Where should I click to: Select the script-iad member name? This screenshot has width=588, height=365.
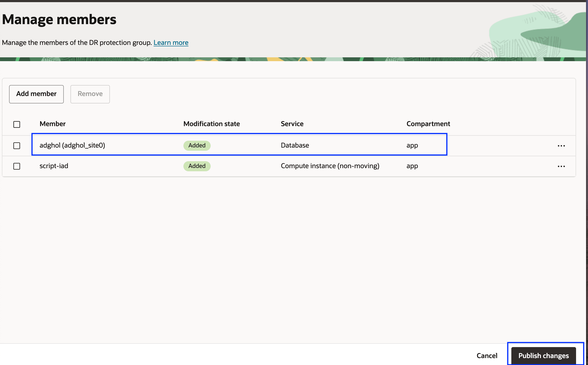(x=54, y=166)
